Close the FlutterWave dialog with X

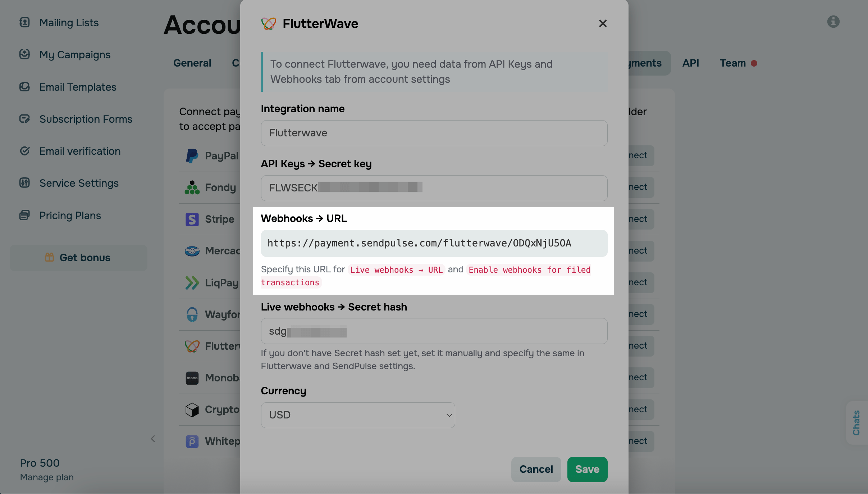603,24
